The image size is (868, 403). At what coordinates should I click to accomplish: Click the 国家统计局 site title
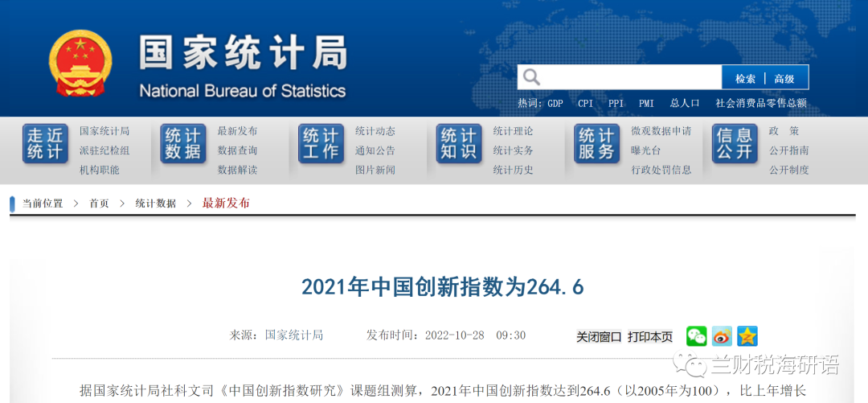click(243, 52)
